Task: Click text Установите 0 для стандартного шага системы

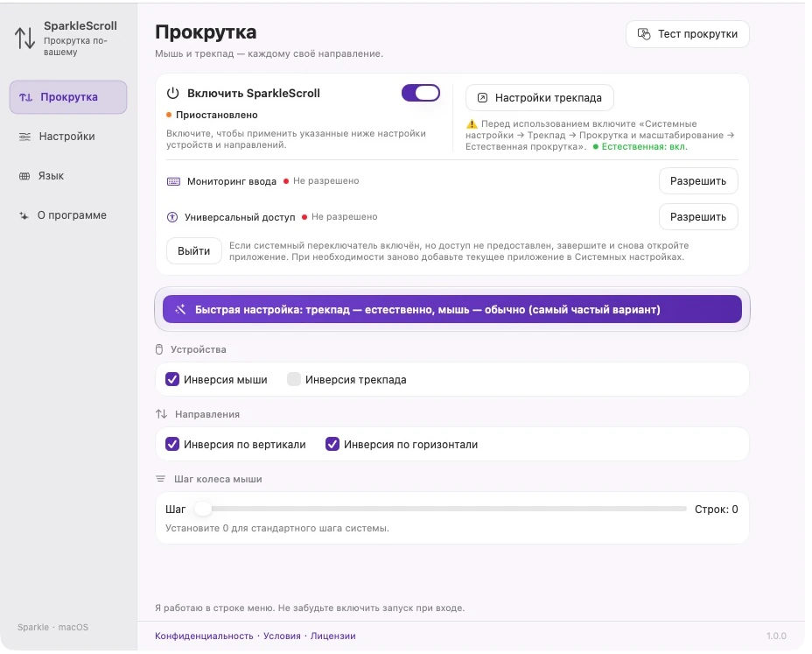Action: (277, 529)
